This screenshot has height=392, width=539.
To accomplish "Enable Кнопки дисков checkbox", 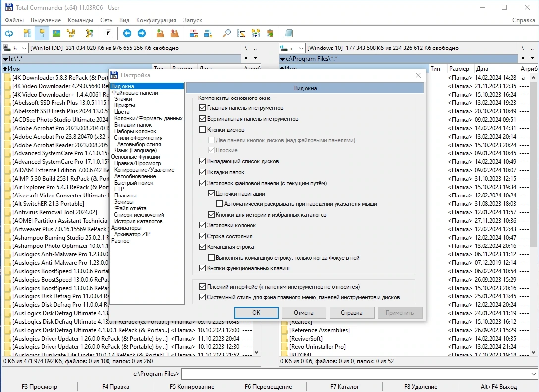I will 203,130.
